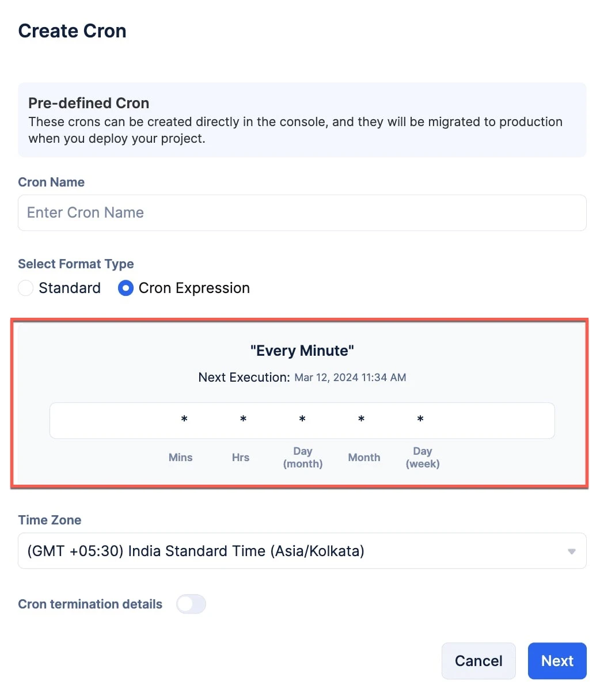The image size is (600, 700).
Task: Click the Next Execution date text
Action: click(350, 378)
